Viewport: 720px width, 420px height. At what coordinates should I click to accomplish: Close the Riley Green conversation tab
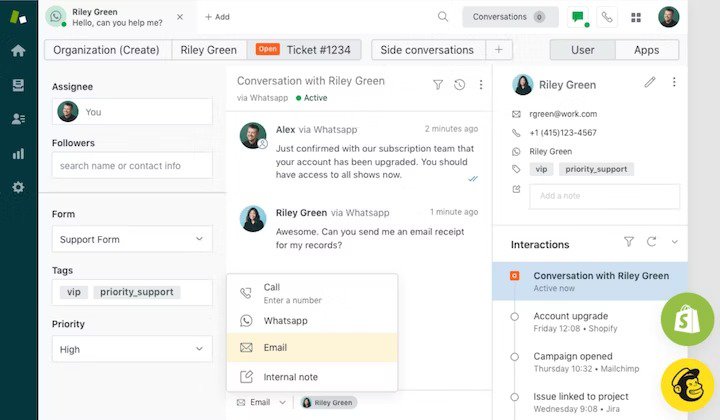(179, 17)
